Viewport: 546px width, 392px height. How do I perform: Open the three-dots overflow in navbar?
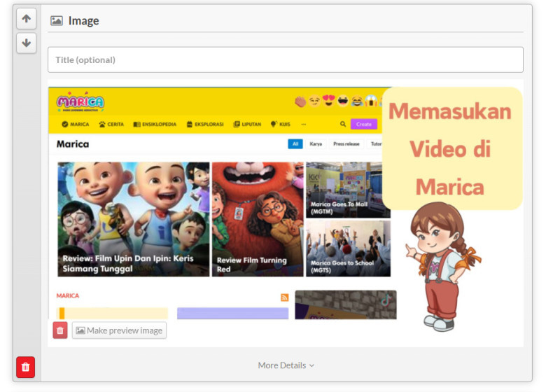point(304,124)
